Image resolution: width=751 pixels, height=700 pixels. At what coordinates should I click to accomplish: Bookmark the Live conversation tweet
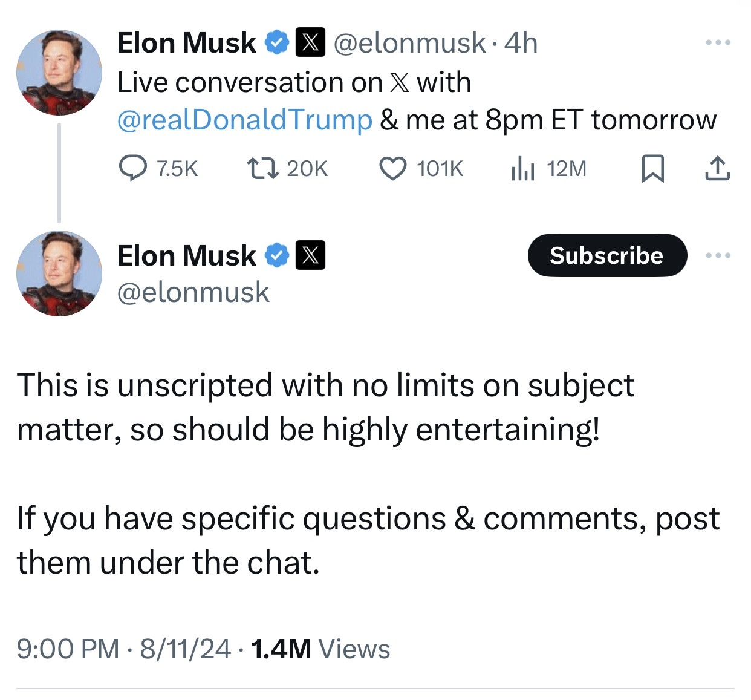click(x=652, y=168)
